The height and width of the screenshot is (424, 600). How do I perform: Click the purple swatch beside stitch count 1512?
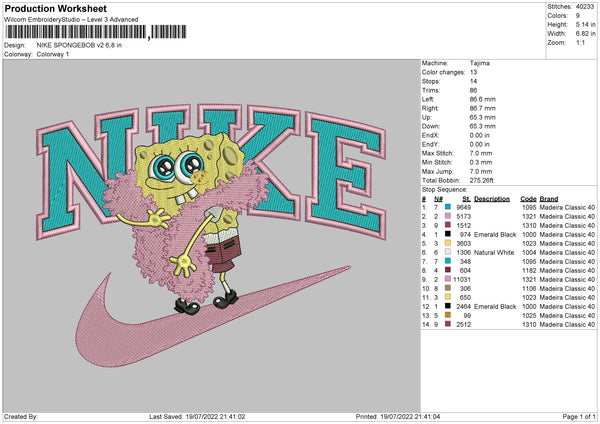pyautogui.click(x=448, y=225)
